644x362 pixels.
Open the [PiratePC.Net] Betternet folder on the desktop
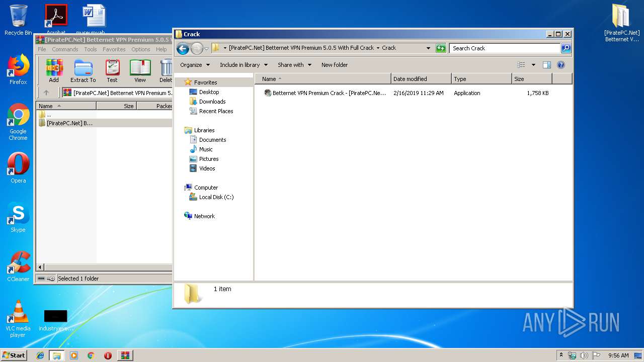coord(622,23)
